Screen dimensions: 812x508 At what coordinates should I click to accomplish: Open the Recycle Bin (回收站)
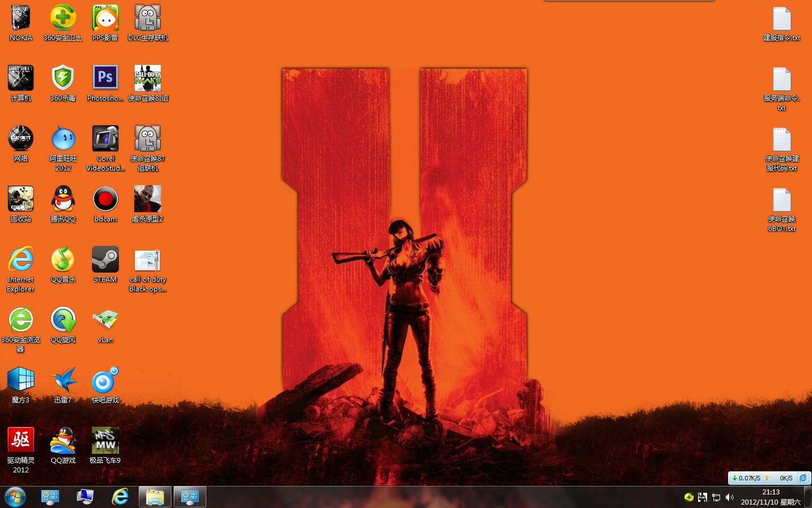click(20, 199)
